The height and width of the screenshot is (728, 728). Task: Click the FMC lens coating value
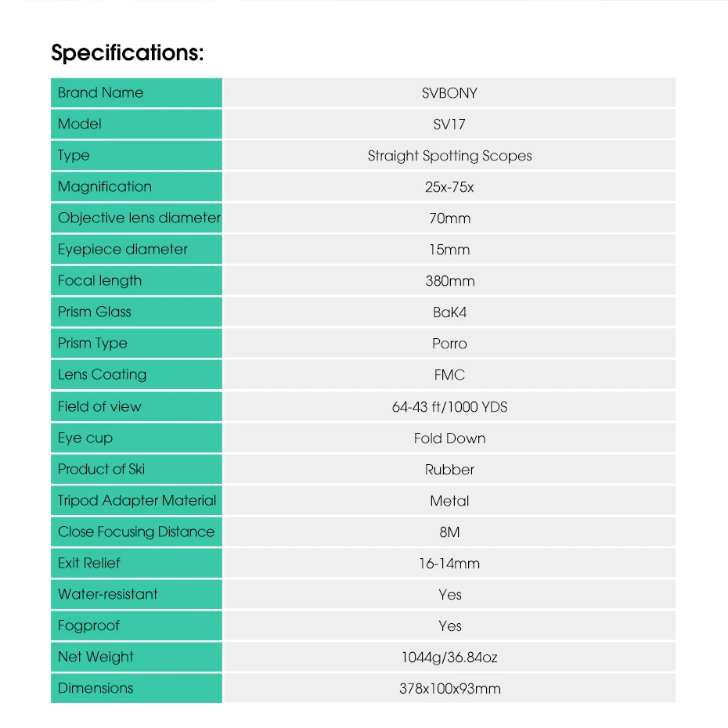coord(449,375)
